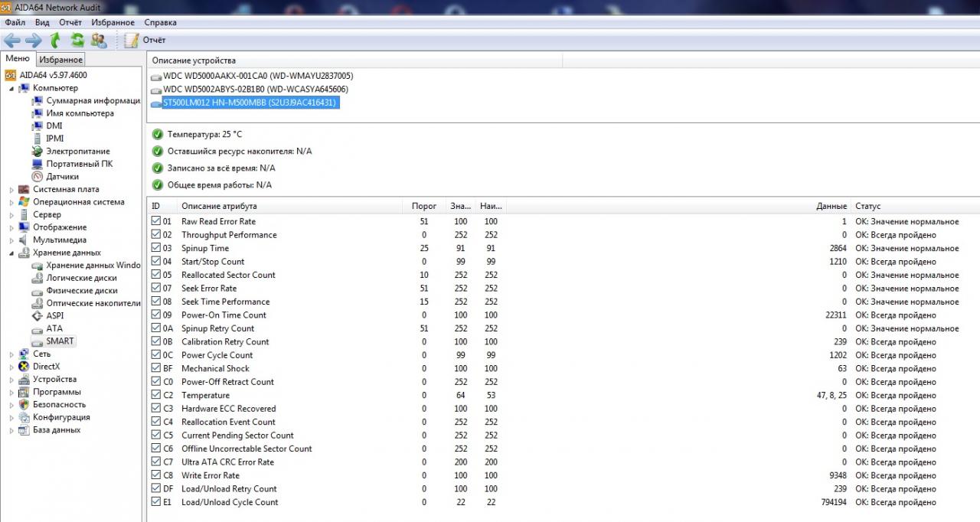Toggle the Reallocated Sector Count checkbox
The height and width of the screenshot is (522, 980).
[x=156, y=275]
